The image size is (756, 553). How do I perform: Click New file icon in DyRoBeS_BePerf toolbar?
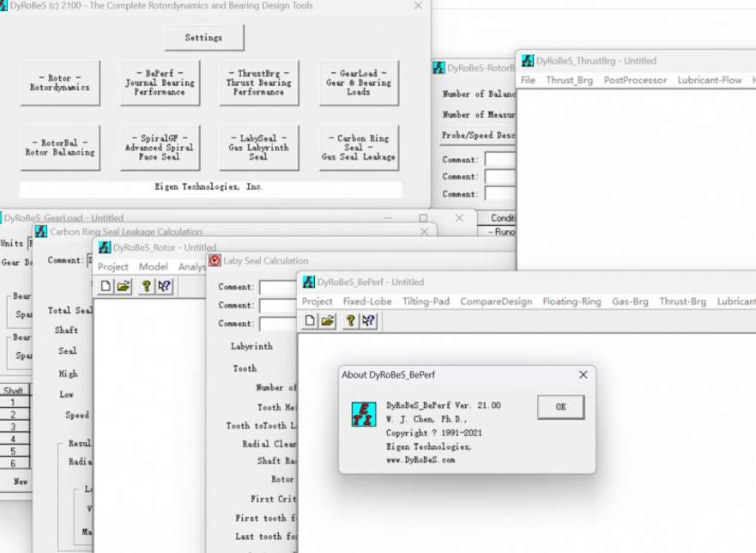(310, 320)
